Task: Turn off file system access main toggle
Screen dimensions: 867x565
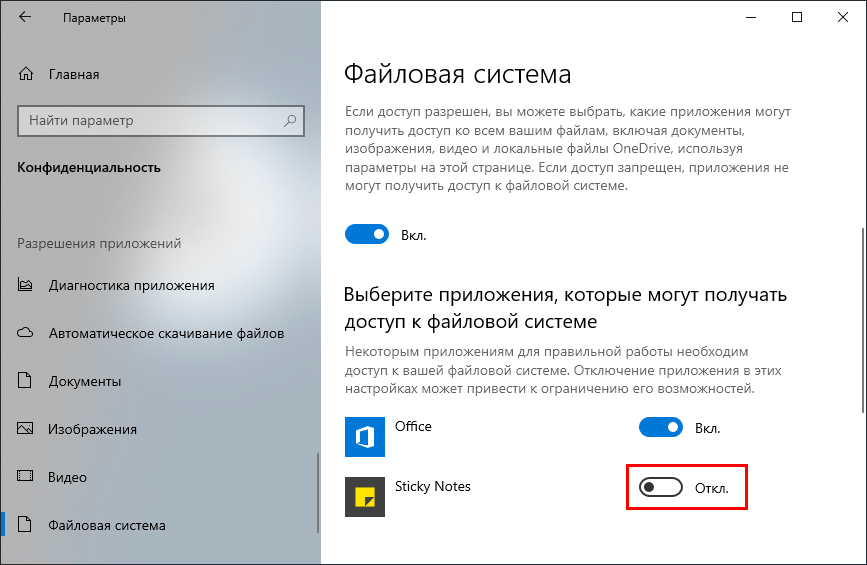Action: pos(367,234)
